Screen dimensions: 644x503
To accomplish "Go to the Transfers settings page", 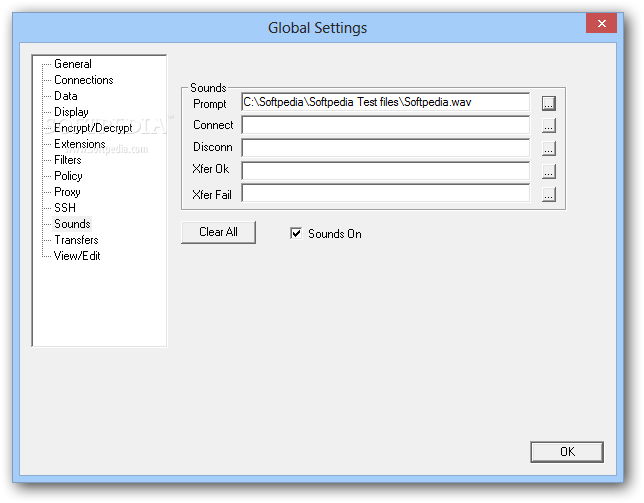I will pyautogui.click(x=76, y=240).
